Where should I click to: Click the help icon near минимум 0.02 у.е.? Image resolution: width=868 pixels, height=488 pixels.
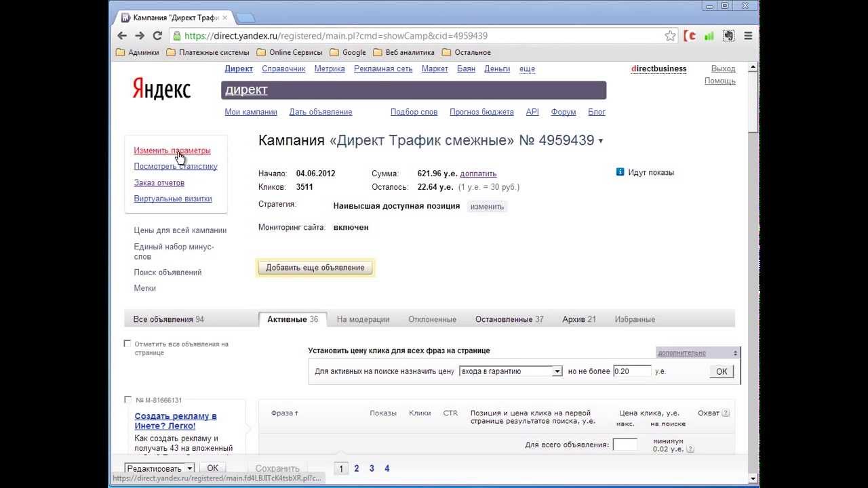[x=691, y=449]
